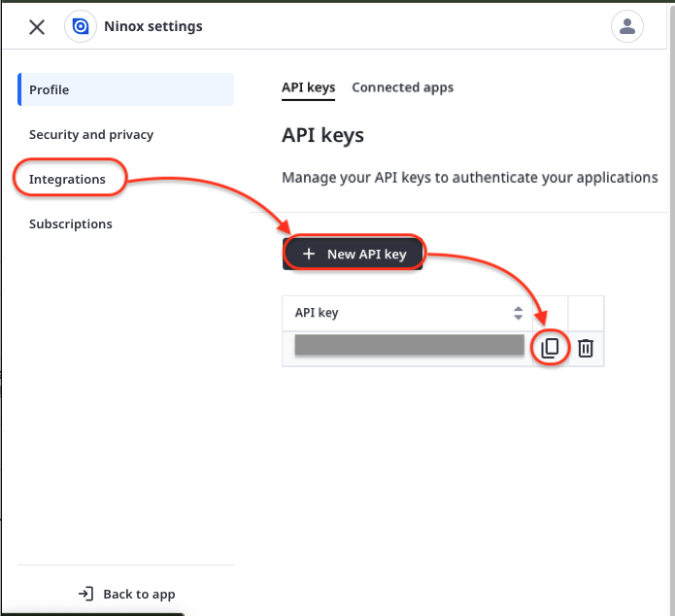
Task: Click the Ninox settings title
Action: (153, 26)
